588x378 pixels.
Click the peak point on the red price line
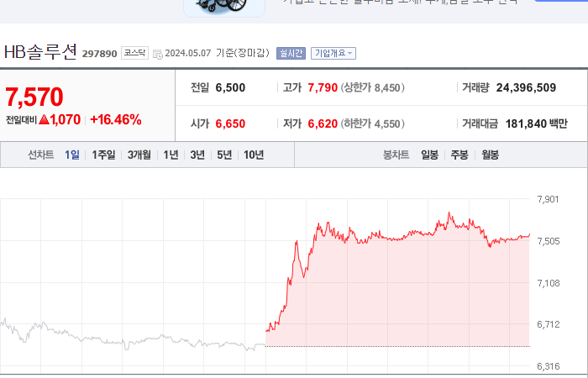[449, 213]
